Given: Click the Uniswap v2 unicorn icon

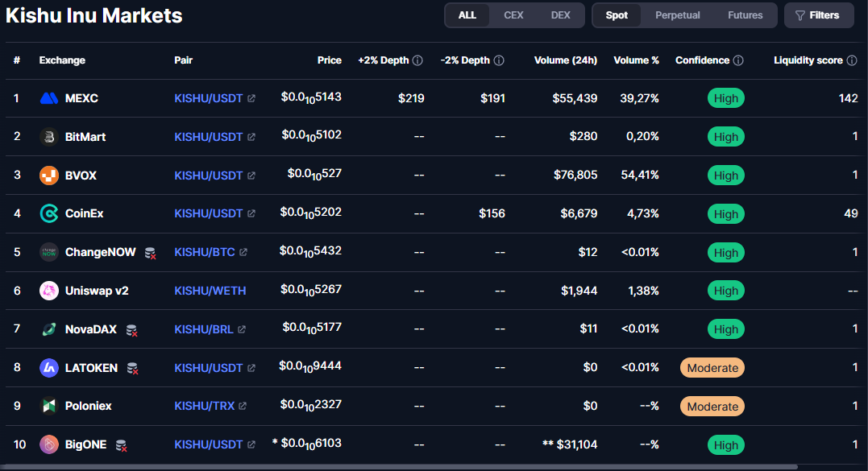Looking at the screenshot, I should 49,291.
